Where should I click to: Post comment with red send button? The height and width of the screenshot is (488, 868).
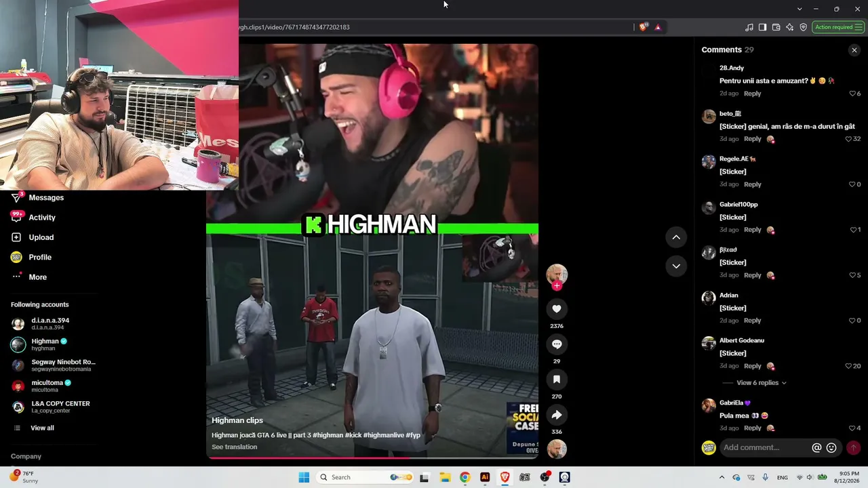[x=853, y=447]
